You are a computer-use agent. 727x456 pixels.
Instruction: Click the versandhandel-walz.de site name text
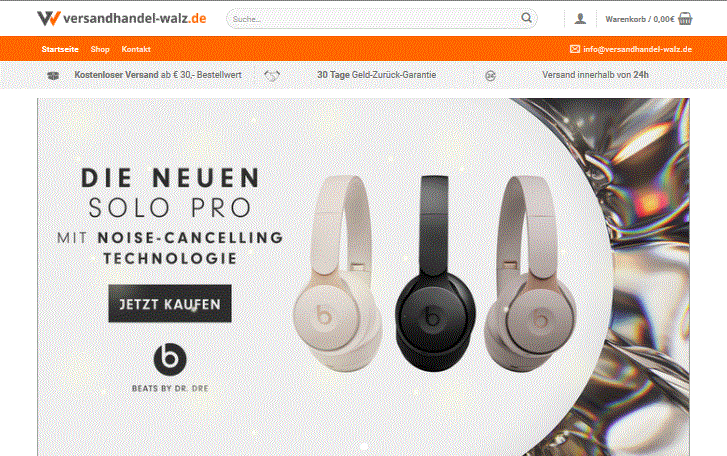[135, 19]
